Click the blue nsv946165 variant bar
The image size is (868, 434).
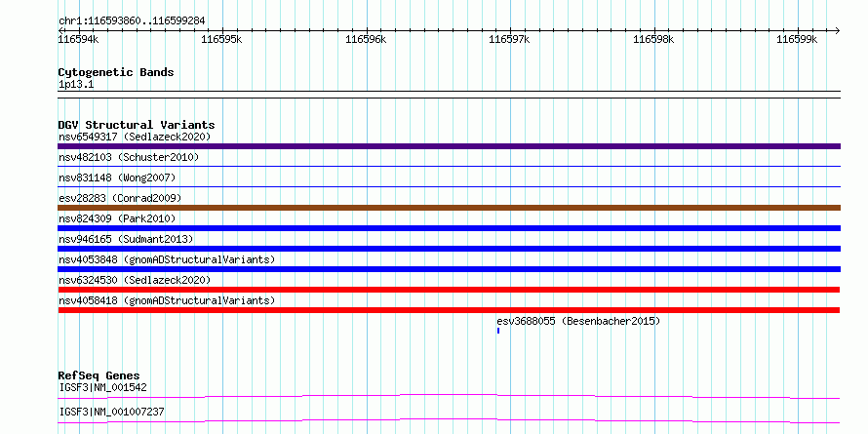(x=449, y=249)
